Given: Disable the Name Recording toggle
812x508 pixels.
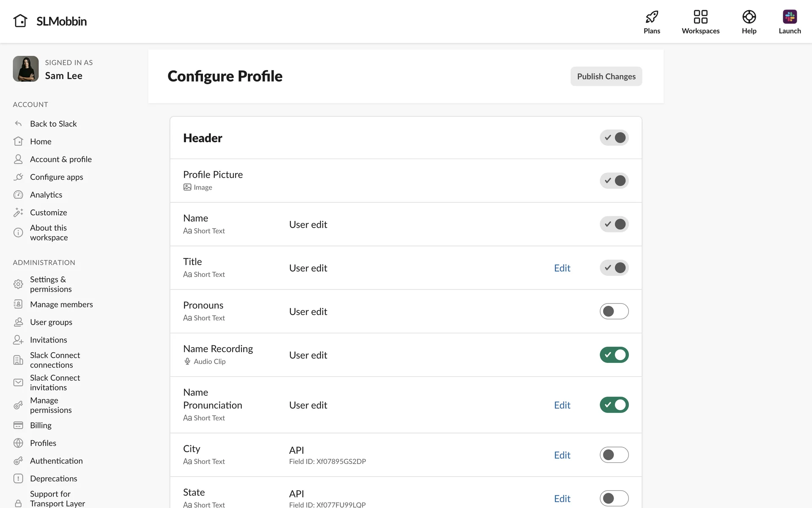Looking at the screenshot, I should point(614,355).
